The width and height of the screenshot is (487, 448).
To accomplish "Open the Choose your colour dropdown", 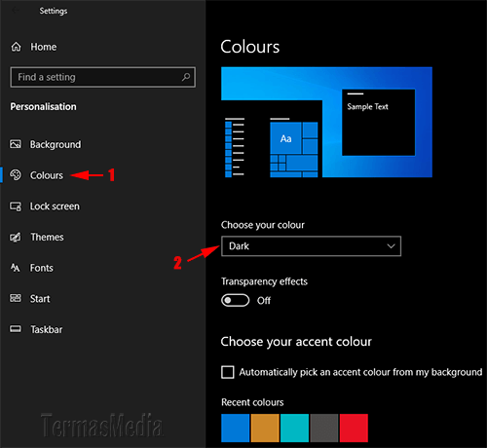I will pos(311,246).
